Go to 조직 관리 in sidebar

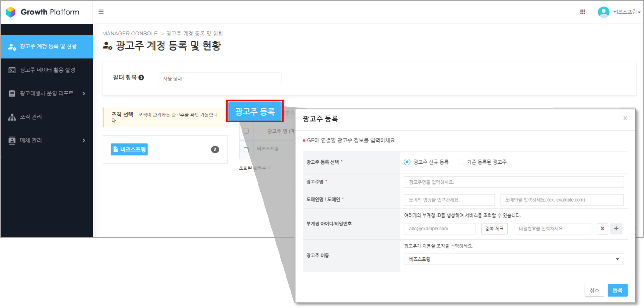click(31, 117)
